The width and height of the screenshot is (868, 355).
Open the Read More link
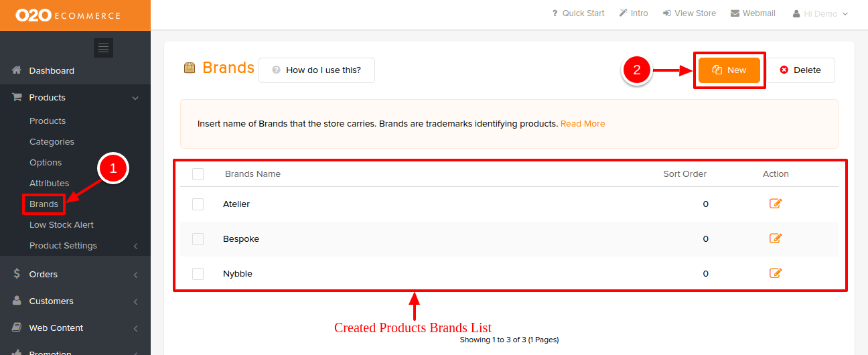583,124
